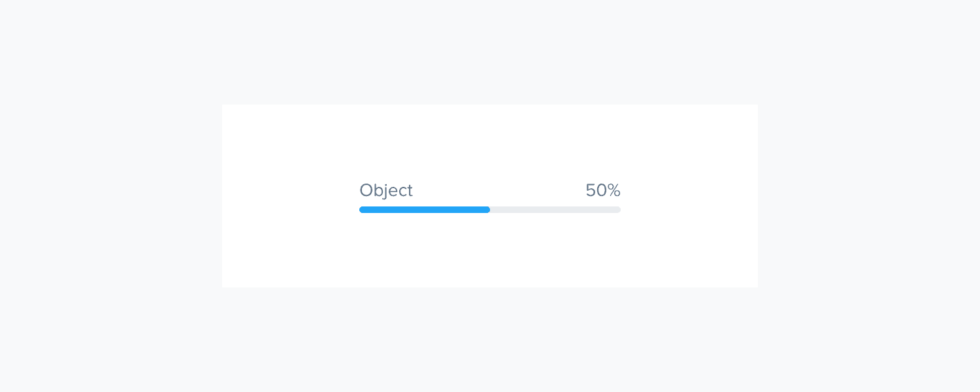Click blank space between Object and 50%
Image resolution: width=980 pixels, height=392 pixels.
click(x=499, y=191)
